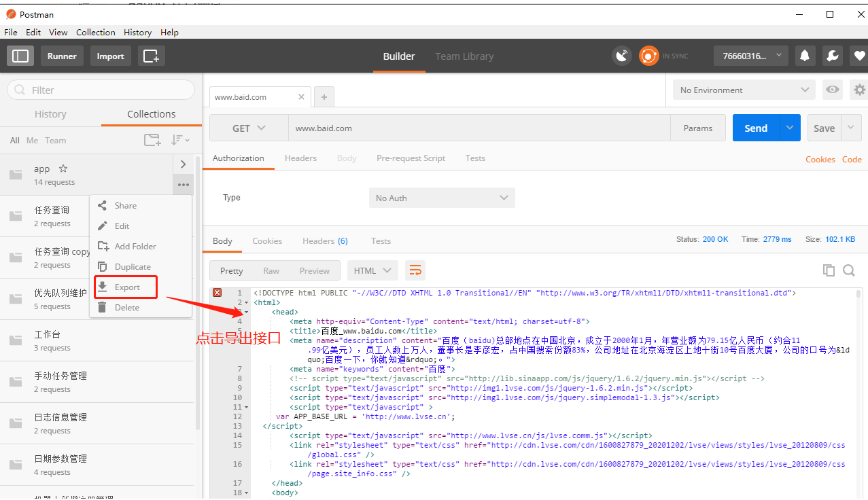Image resolution: width=868 pixels, height=500 pixels.
Task: Click red error marker on line 1
Action: pyautogui.click(x=217, y=293)
